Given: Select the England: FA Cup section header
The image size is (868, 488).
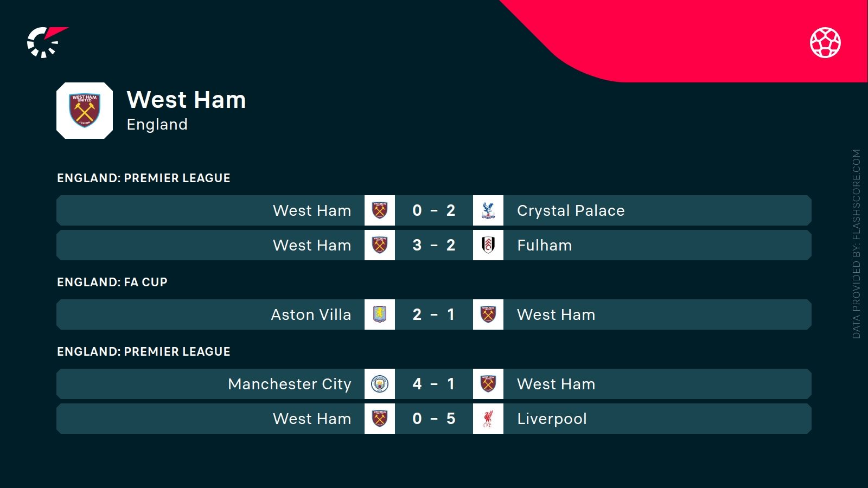Looking at the screenshot, I should [112, 282].
